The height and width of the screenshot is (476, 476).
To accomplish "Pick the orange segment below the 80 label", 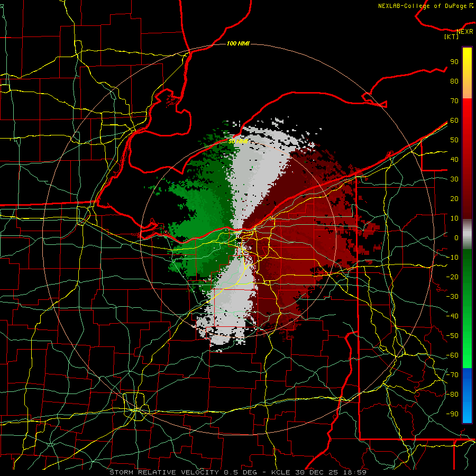I will tap(467, 90).
